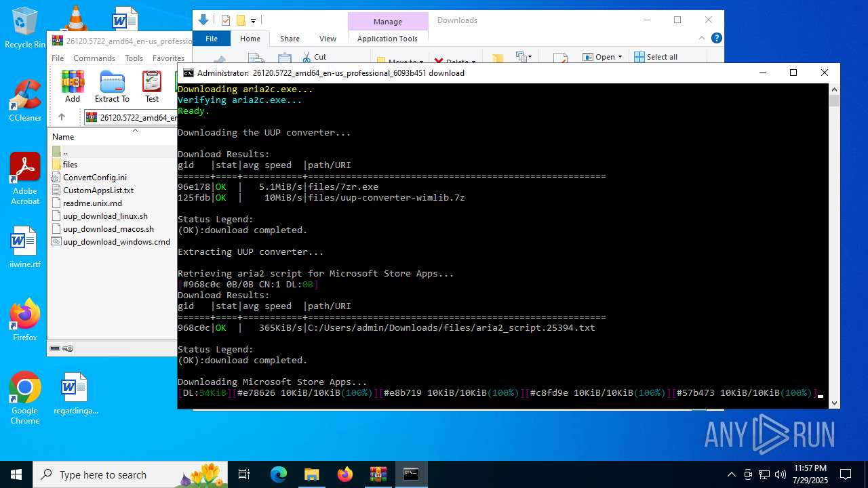Go up one level in WinRAR
Viewport: 868px width, 488px height.
(62, 117)
